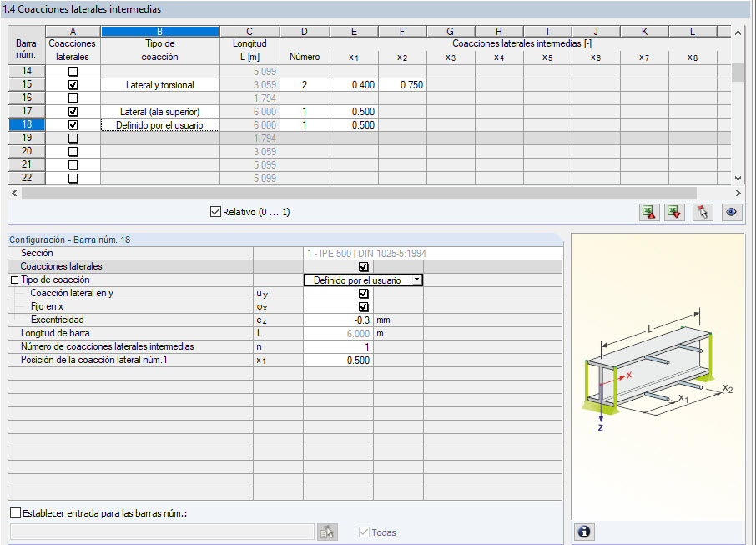Click the Longitud de barra value 6.000

pyautogui.click(x=339, y=334)
